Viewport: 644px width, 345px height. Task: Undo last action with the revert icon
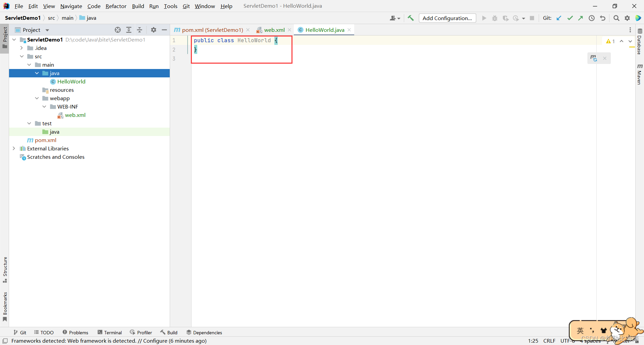coord(603,18)
